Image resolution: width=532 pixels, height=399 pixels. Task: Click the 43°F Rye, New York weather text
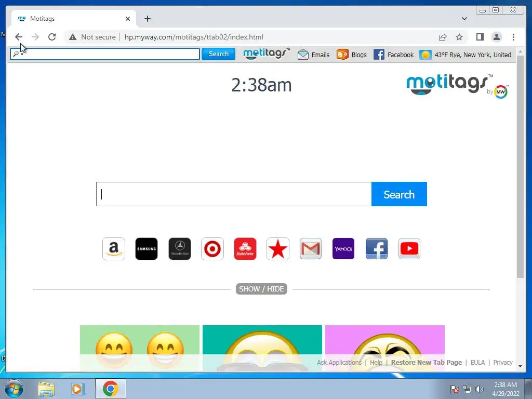coord(473,55)
